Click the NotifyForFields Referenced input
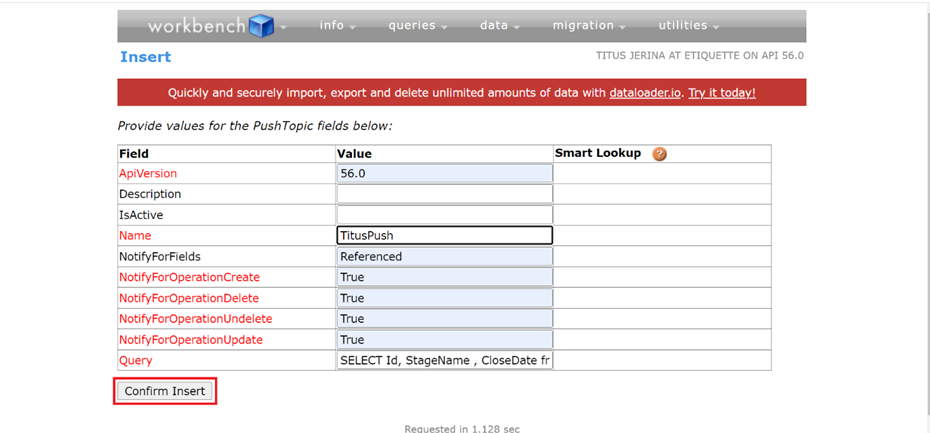 coord(444,256)
